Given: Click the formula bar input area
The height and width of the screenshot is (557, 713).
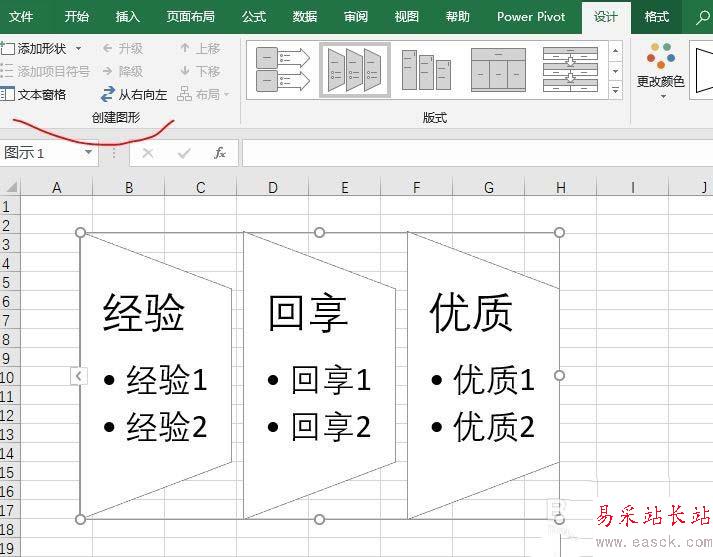Looking at the screenshot, I should pos(477,153).
